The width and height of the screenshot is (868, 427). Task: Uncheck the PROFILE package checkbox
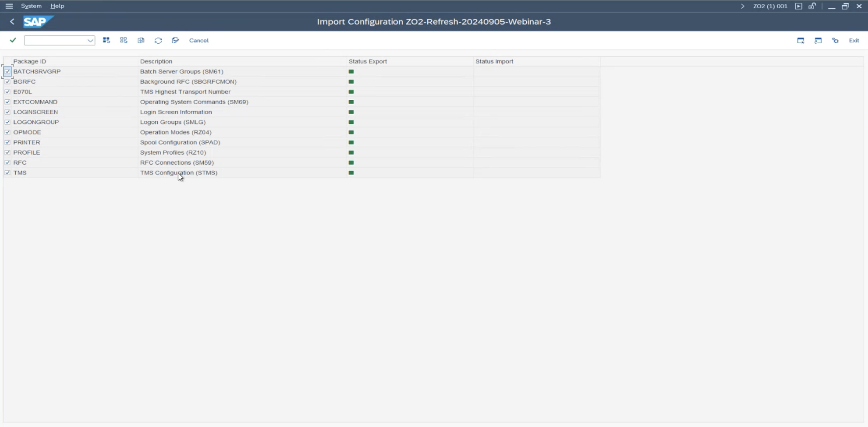tap(7, 152)
